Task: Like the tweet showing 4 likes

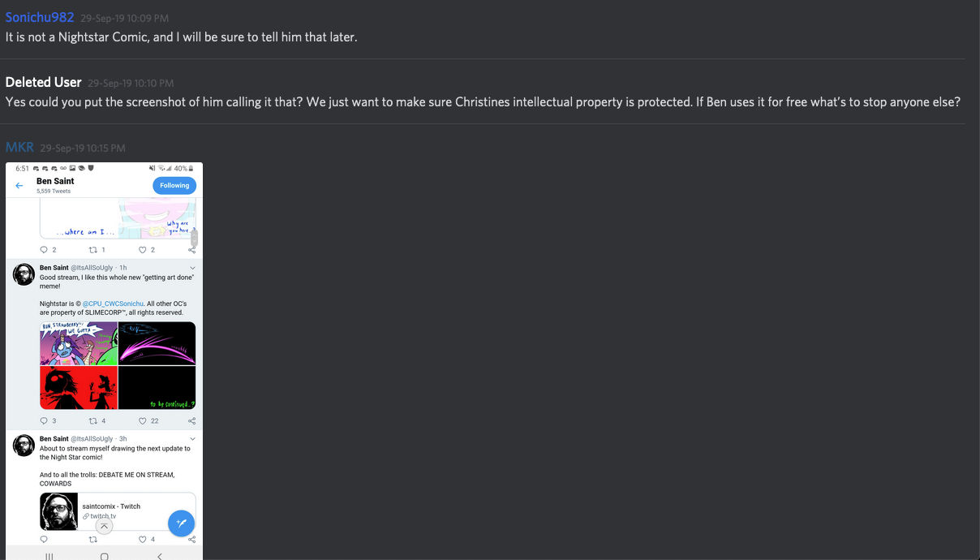Action: 143,539
